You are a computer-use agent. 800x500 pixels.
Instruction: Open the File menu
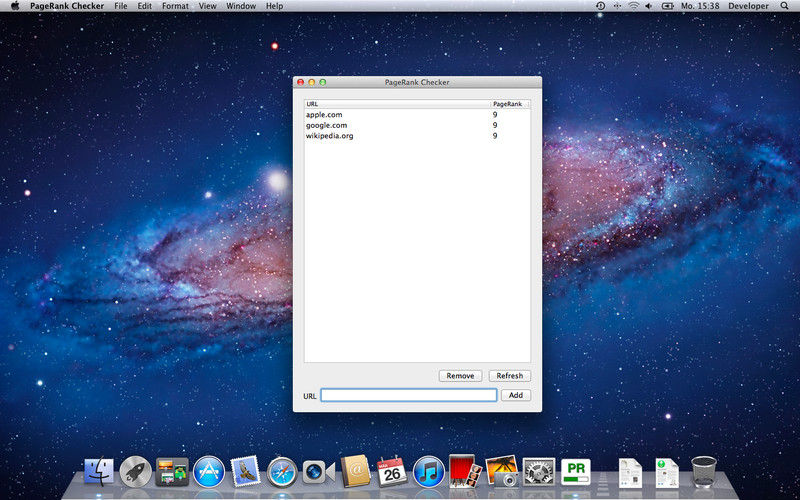click(x=120, y=6)
